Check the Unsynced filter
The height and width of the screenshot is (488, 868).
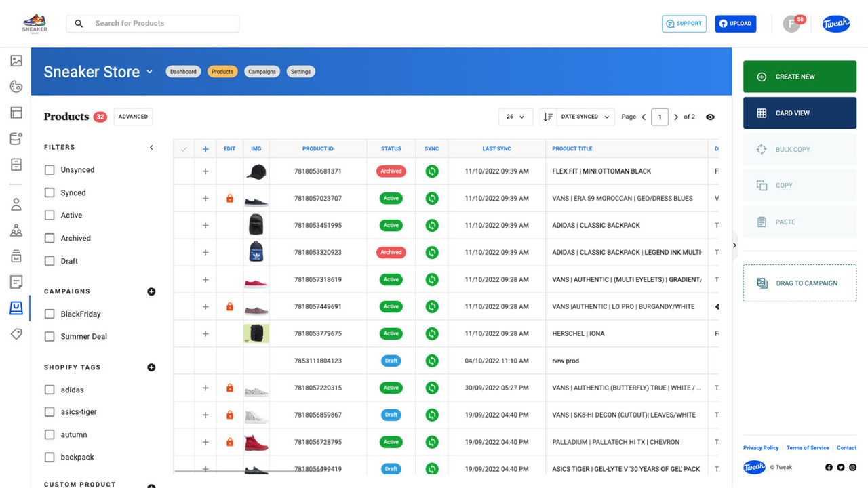coord(49,169)
